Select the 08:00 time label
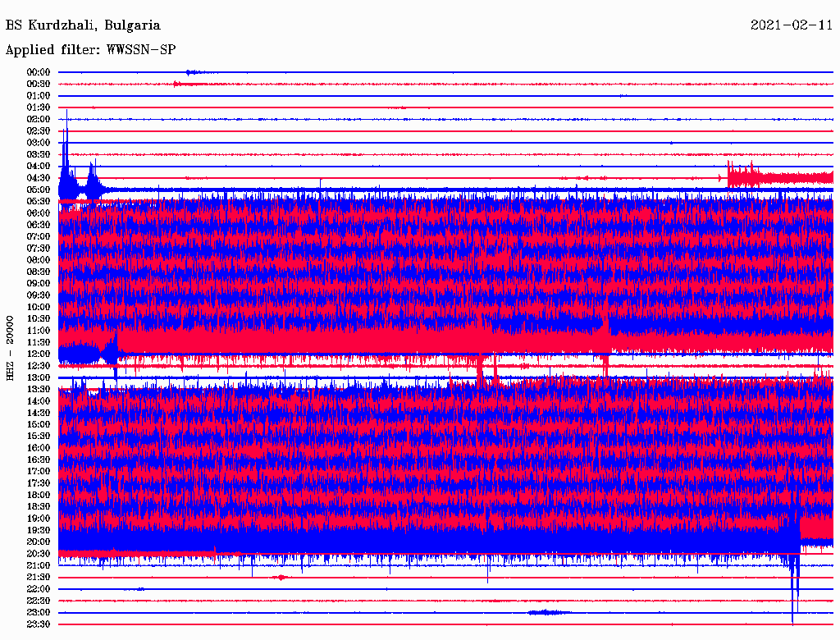Image resolution: width=840 pixels, height=640 pixels. (39, 260)
